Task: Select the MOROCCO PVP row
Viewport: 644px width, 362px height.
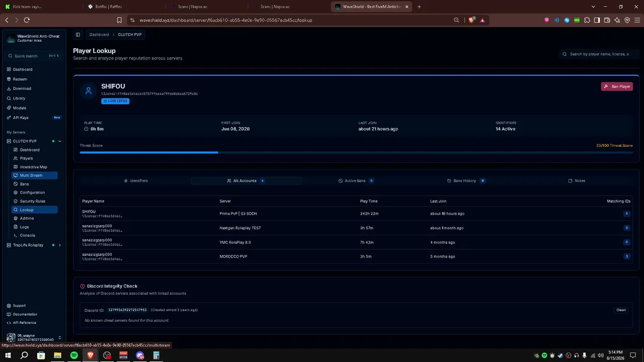Action: [356, 256]
